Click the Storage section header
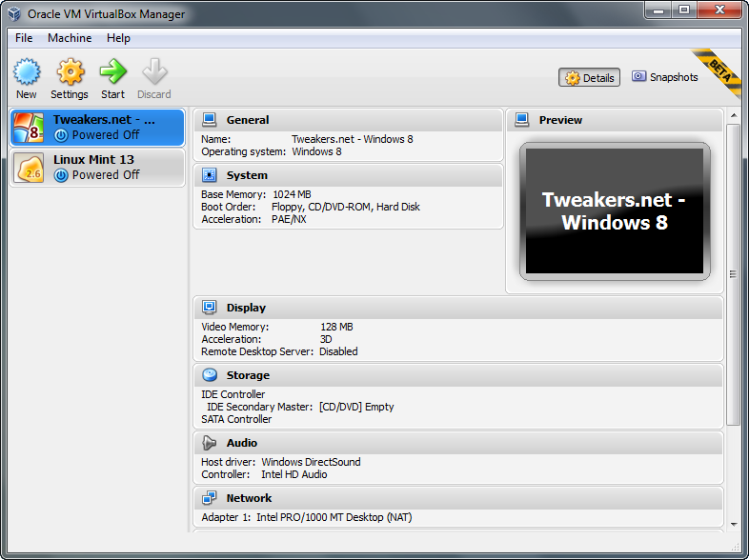Image resolution: width=749 pixels, height=560 pixels. coord(458,375)
